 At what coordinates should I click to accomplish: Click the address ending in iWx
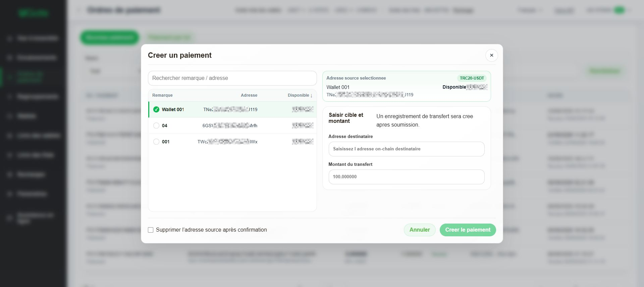[x=227, y=142]
